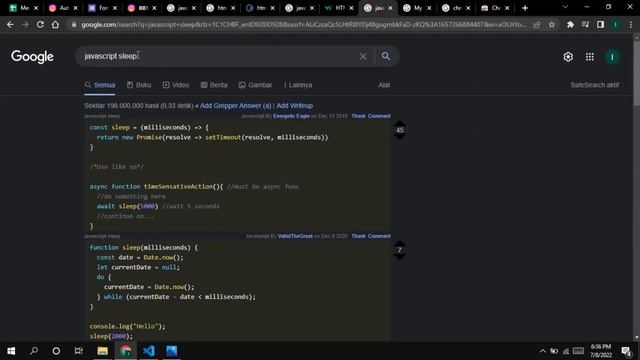Switch to the Video results tab
This screenshot has width=640, height=360.
tap(176, 85)
